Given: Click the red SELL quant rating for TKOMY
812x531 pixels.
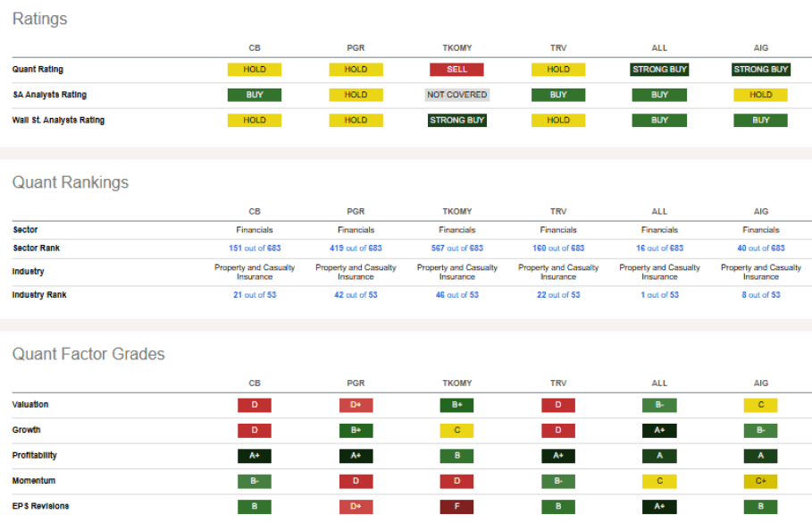Looking at the screenshot, I should 456,69.
